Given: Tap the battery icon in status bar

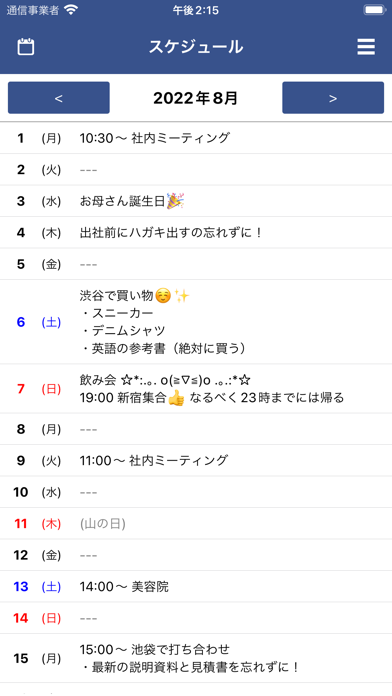Looking at the screenshot, I should [375, 10].
